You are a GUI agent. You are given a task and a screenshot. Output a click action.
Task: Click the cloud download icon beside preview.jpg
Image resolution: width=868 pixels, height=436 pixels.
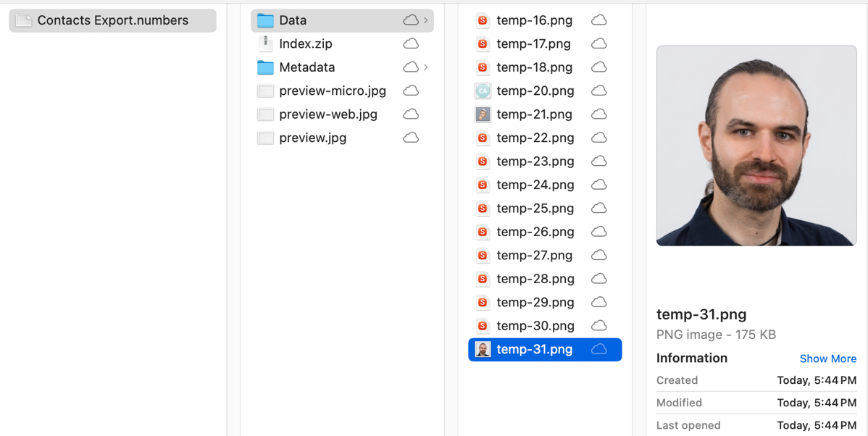point(411,138)
